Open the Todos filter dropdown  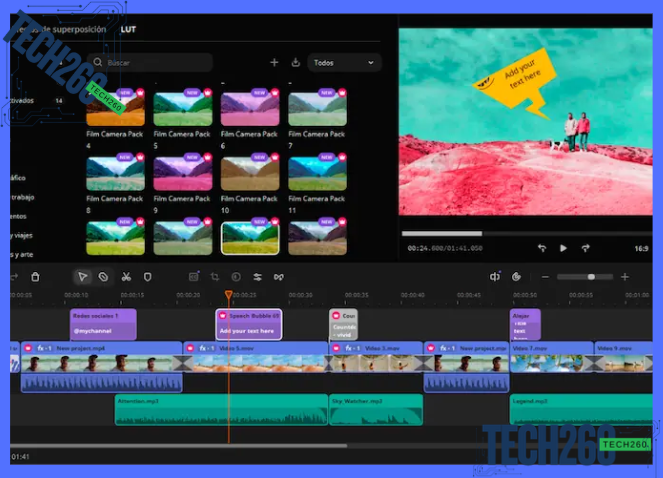pyautogui.click(x=344, y=63)
